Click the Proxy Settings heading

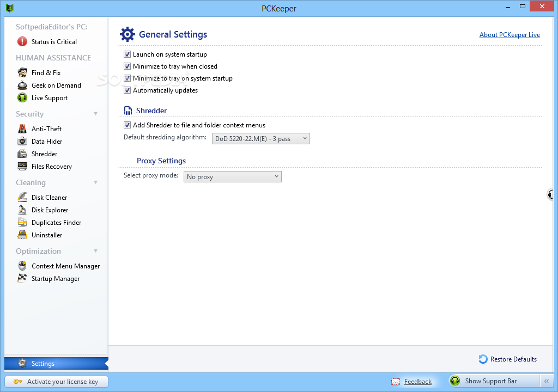click(x=161, y=161)
